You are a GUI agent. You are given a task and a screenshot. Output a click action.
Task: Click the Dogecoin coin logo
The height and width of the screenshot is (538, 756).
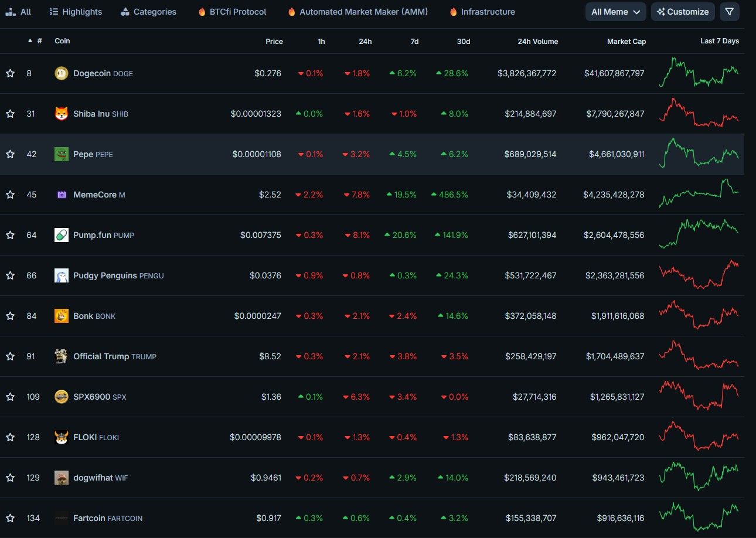pyautogui.click(x=61, y=73)
